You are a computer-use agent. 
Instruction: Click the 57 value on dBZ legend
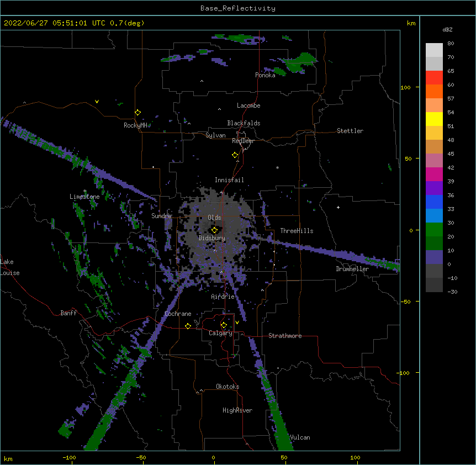[451, 99]
